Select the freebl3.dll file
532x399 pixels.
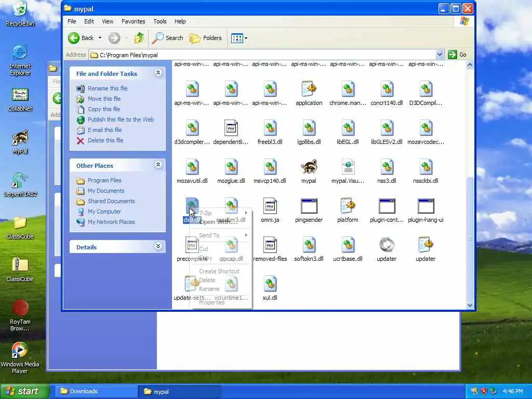click(270, 132)
